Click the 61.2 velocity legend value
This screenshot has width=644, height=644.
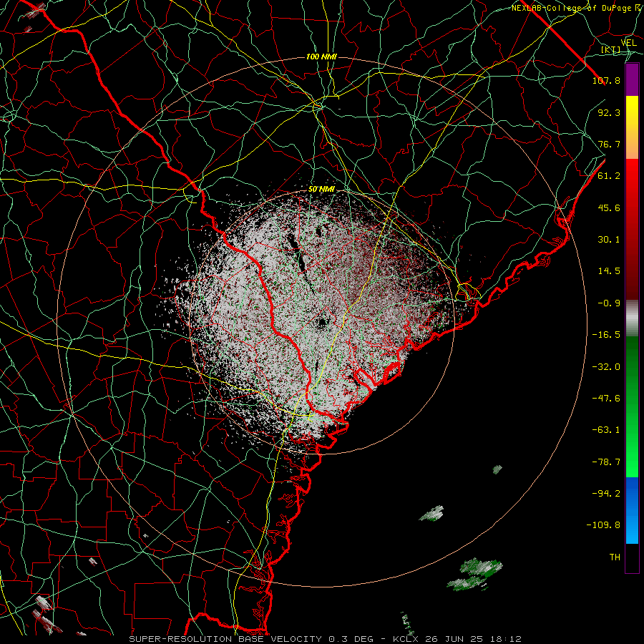coord(609,176)
